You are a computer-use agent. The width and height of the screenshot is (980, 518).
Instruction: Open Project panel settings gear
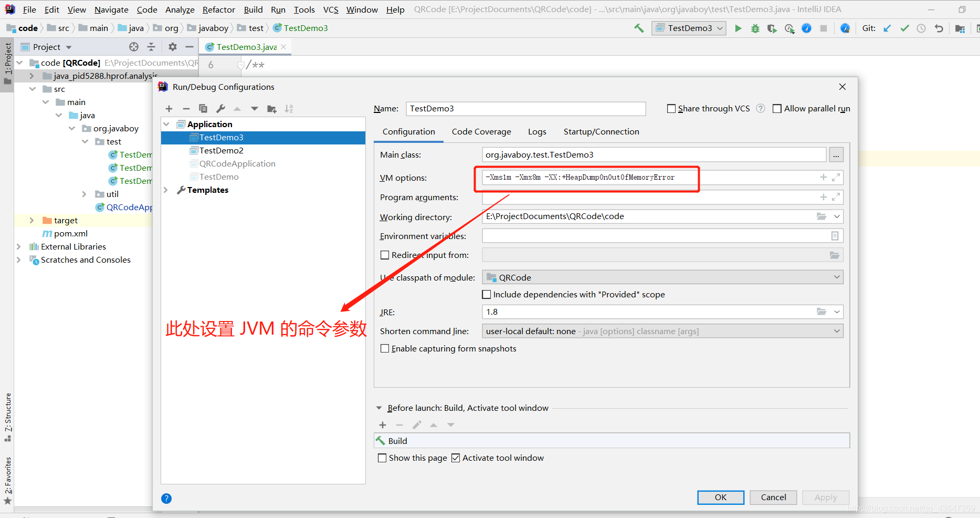pyautogui.click(x=173, y=47)
